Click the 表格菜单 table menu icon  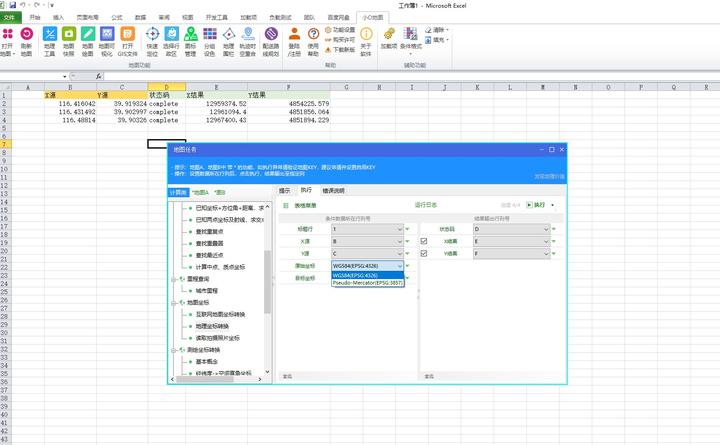point(286,205)
